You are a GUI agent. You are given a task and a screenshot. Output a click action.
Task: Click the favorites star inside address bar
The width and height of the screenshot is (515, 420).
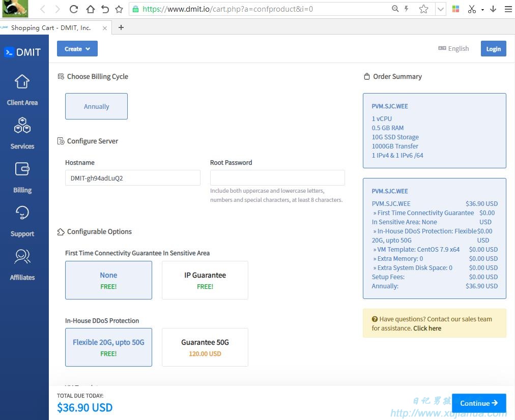point(424,9)
